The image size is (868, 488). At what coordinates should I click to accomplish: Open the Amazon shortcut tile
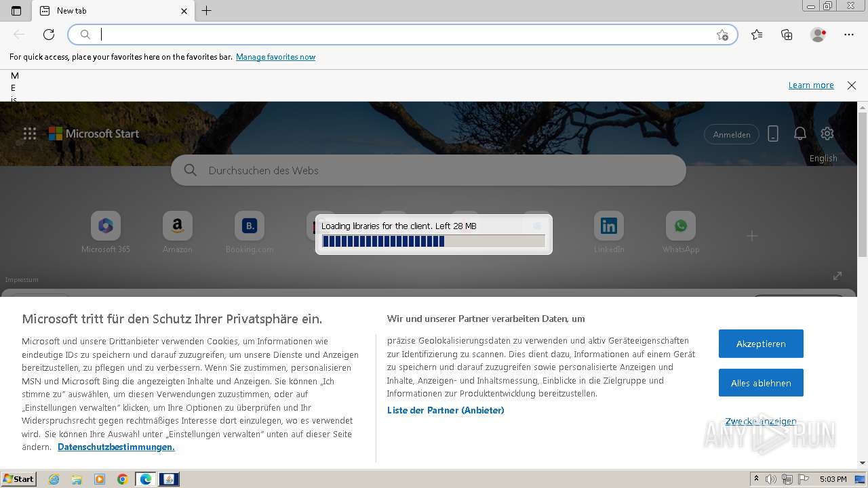[178, 232]
